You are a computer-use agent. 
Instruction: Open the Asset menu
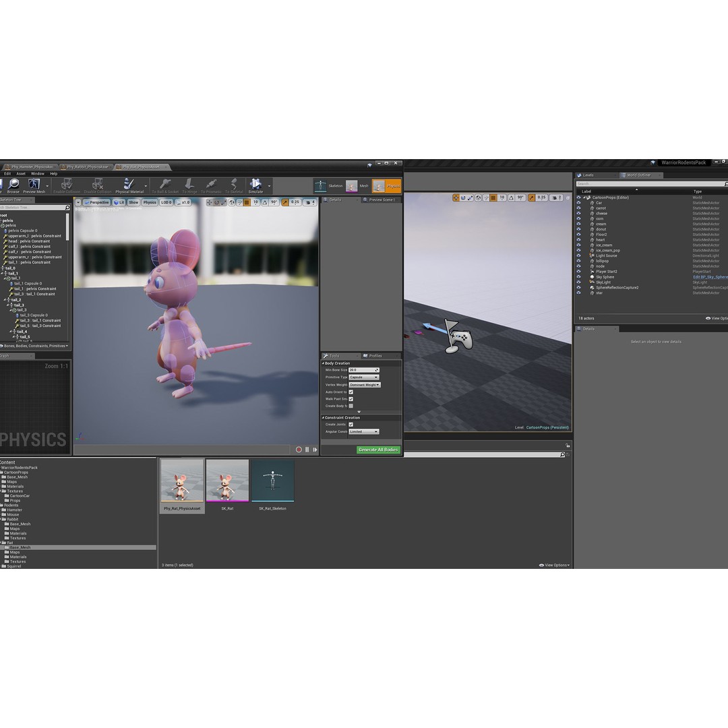click(21, 174)
